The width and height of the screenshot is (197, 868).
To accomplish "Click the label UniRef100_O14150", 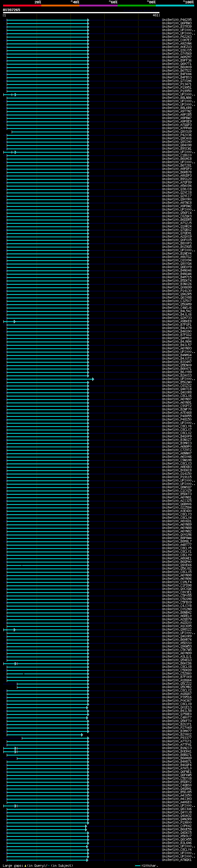I will (177, 474).
